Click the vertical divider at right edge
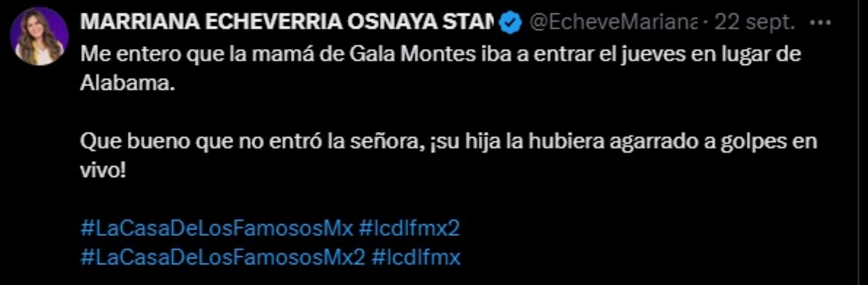Image resolution: width=868 pixels, height=285 pixels. pyautogui.click(x=859, y=142)
